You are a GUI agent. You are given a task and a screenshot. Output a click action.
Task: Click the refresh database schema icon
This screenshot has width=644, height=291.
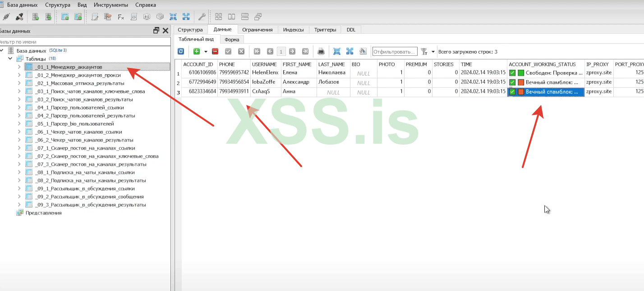point(48,17)
